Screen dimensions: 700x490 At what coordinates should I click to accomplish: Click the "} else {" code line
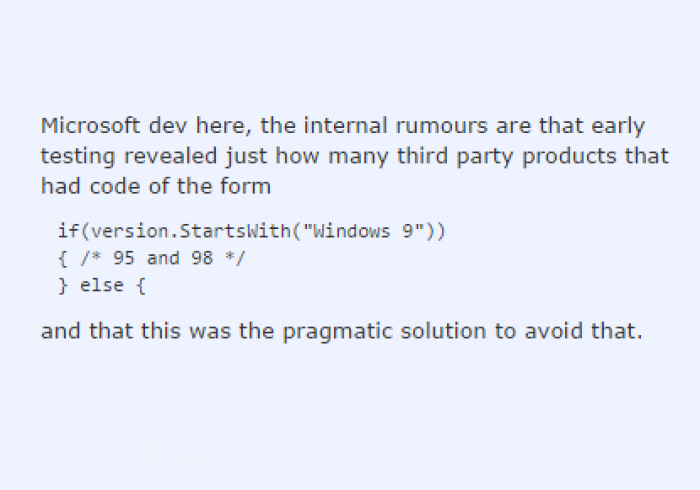pyautogui.click(x=102, y=286)
